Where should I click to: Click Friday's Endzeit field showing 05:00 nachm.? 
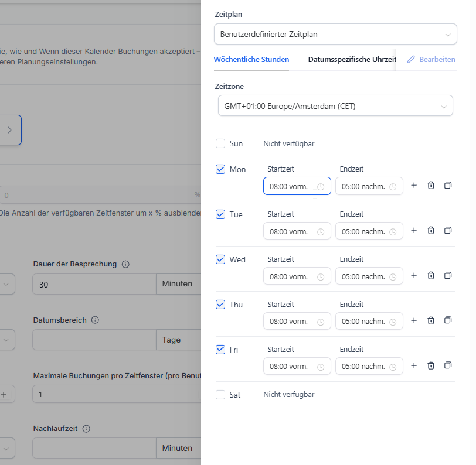(363, 366)
